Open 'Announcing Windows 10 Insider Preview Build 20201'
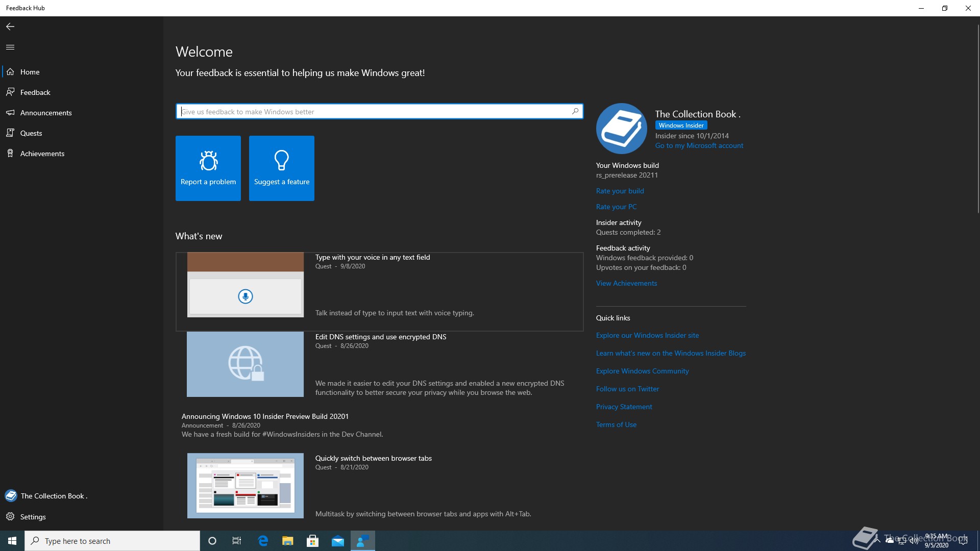The image size is (980, 551). [265, 416]
